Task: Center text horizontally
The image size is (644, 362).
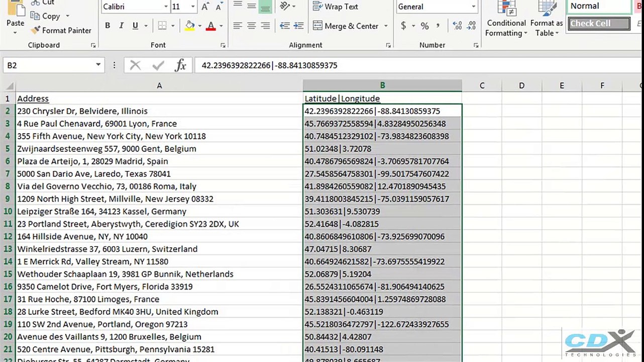Action: pyautogui.click(x=251, y=26)
